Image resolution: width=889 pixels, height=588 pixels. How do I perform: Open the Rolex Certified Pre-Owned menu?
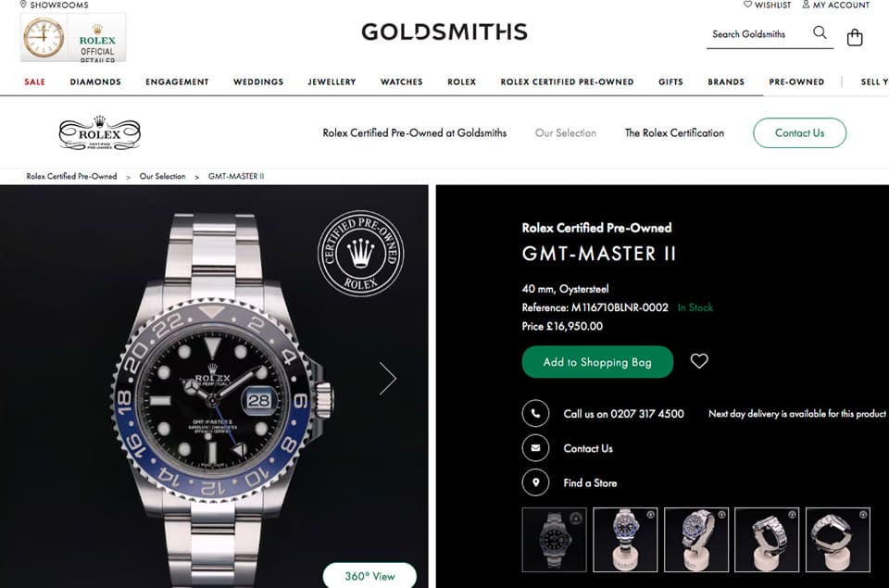click(567, 81)
